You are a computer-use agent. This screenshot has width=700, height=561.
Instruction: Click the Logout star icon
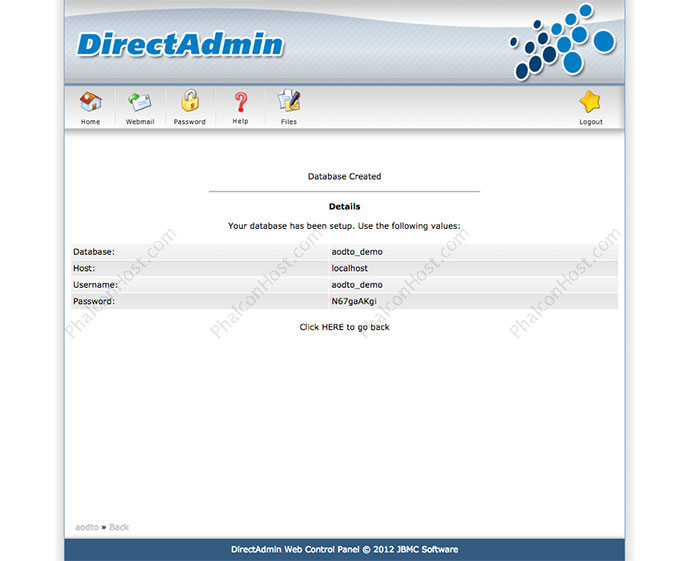590,102
